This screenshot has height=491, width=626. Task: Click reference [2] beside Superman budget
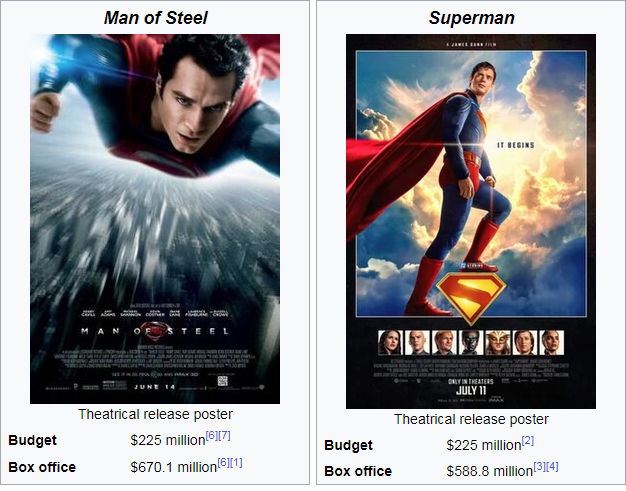tap(527, 441)
